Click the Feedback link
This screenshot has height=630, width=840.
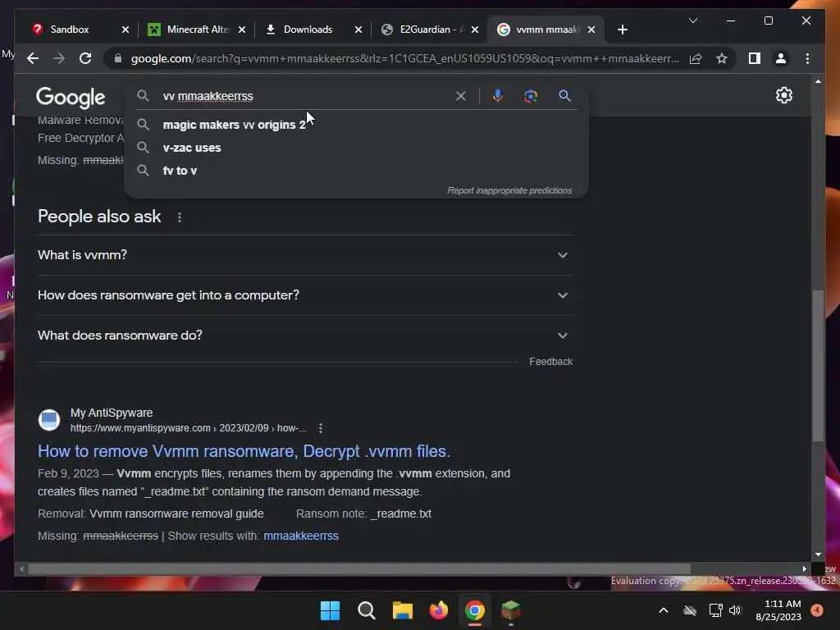coord(550,362)
